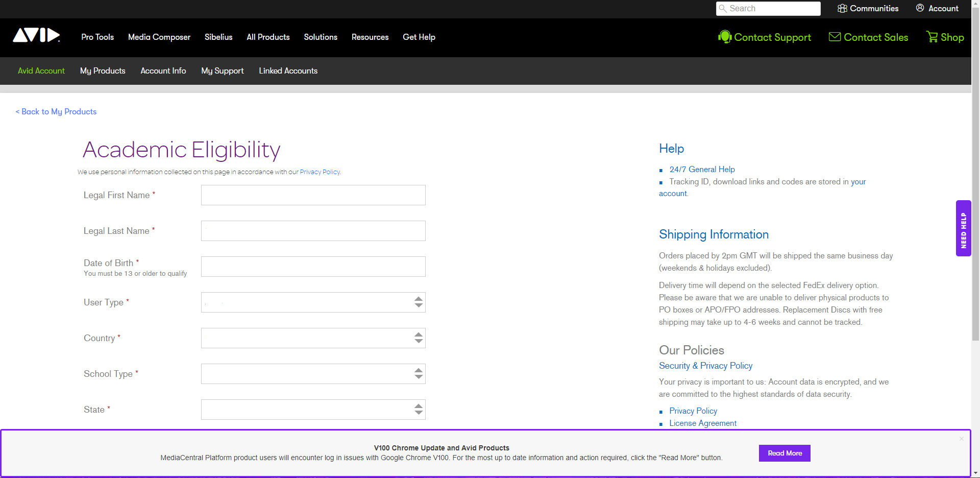Click the scrollbar up arrow
980x478 pixels.
tap(975, 4)
